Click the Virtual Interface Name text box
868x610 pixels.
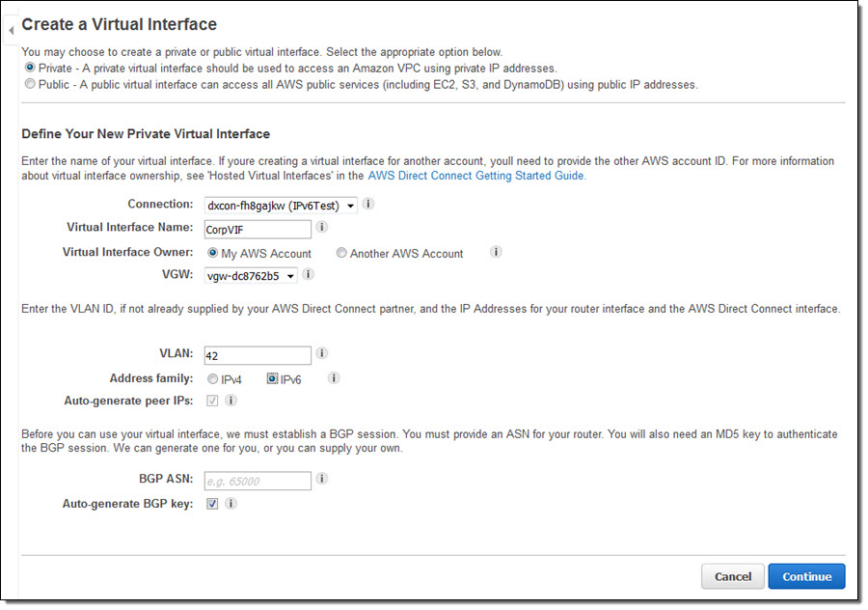pyautogui.click(x=257, y=229)
